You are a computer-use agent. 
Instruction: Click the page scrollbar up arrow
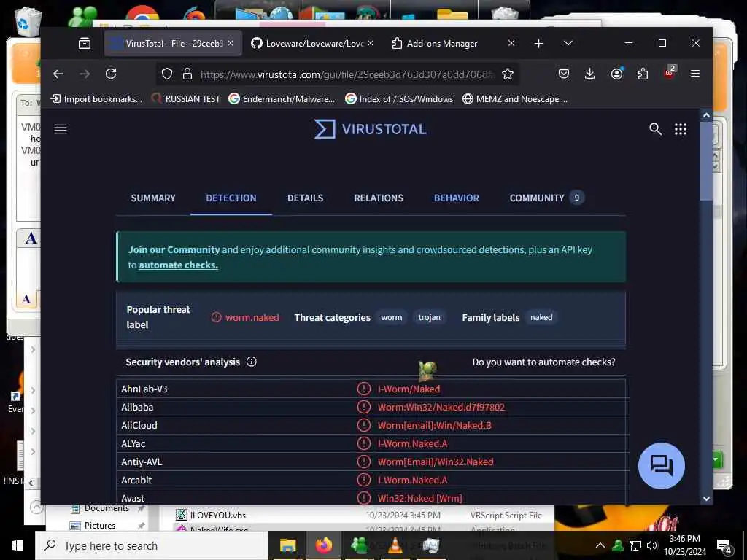(706, 115)
